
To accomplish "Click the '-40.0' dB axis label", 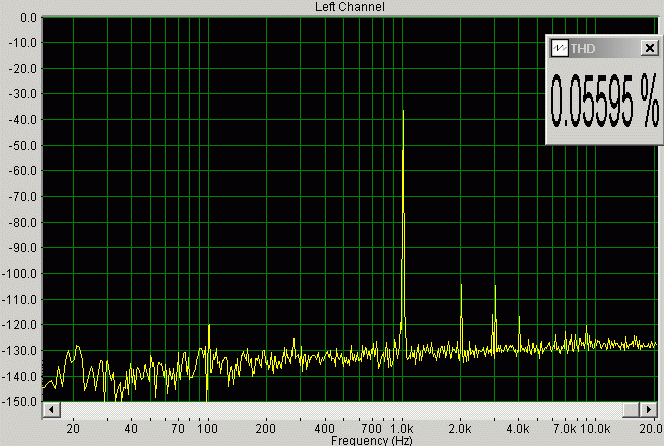I will click(22, 119).
